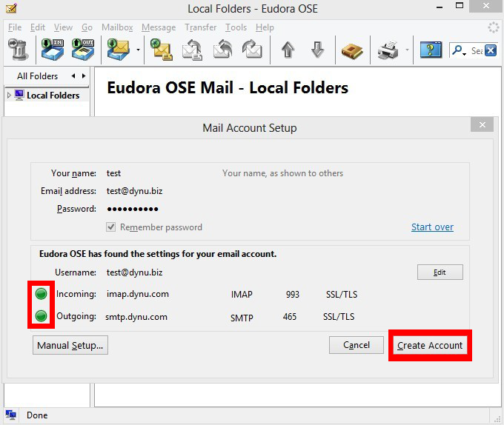Select Local Folders in folder pane
This screenshot has width=504, height=425.
(x=53, y=96)
